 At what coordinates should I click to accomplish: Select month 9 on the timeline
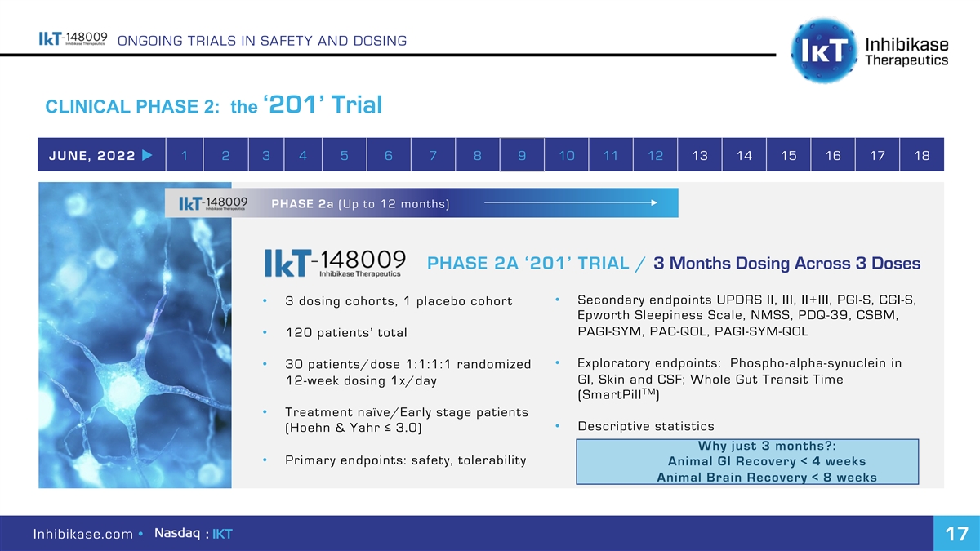(522, 156)
